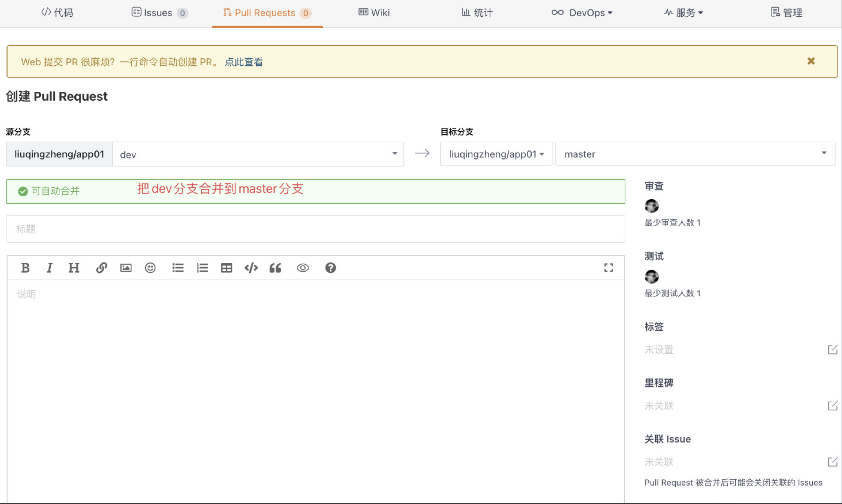This screenshot has width=842, height=504.
Task: Apply italic formatting in editor
Action: (49, 268)
